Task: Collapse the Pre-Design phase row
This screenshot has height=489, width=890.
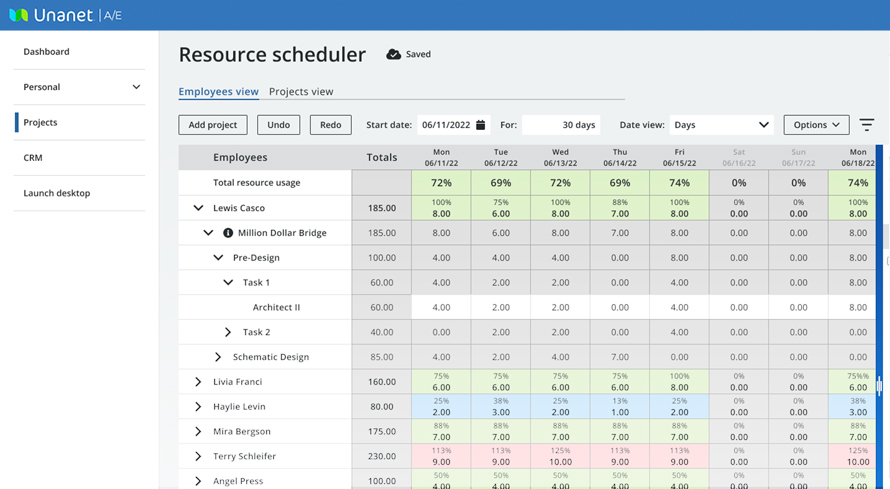Action: click(x=218, y=258)
